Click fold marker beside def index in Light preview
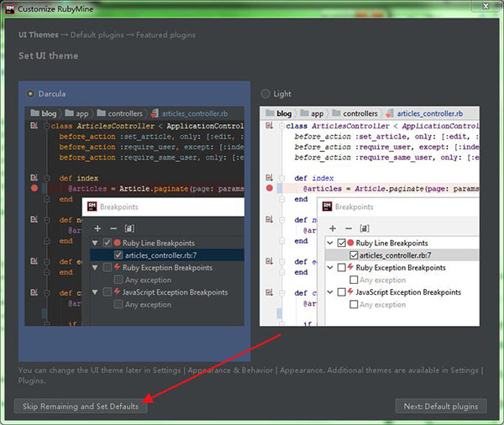Screen dimensions: 504x425 (282, 178)
